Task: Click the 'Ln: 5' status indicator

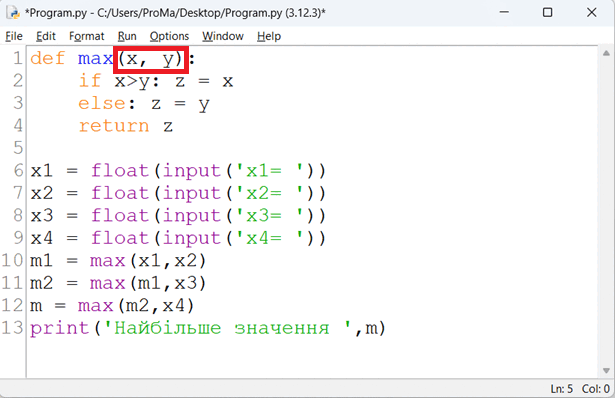Action: point(562,389)
